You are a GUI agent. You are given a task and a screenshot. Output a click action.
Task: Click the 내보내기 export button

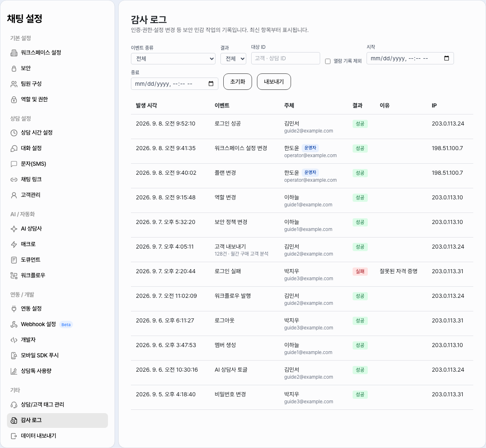tap(274, 82)
